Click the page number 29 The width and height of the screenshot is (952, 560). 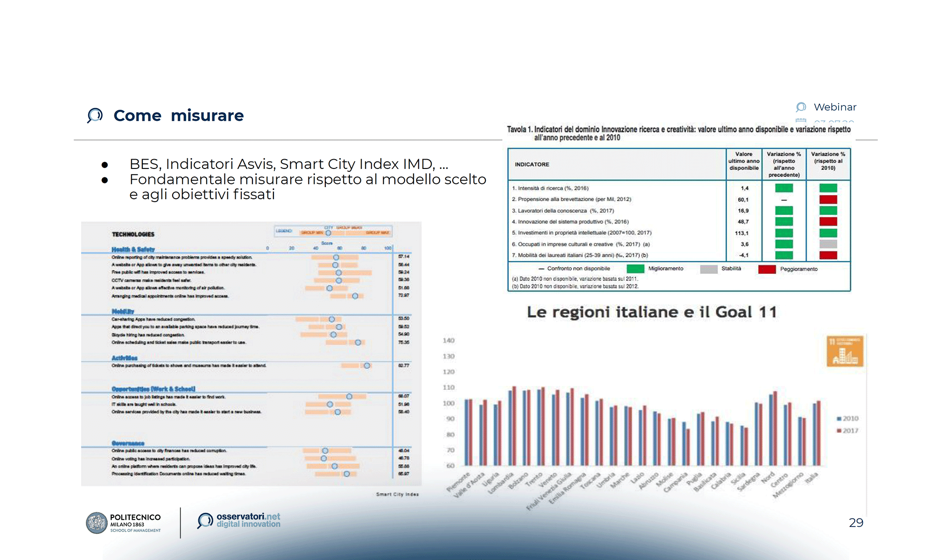[856, 523]
